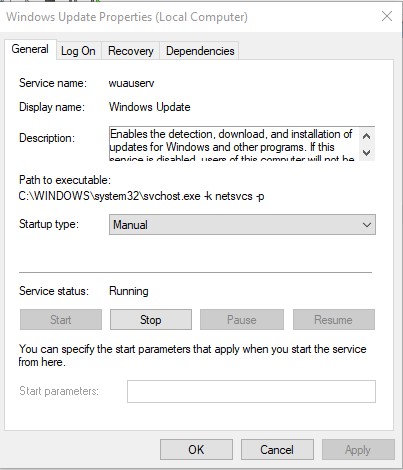
Task: Expand the Startup type dropdown arrow
Action: click(x=367, y=225)
